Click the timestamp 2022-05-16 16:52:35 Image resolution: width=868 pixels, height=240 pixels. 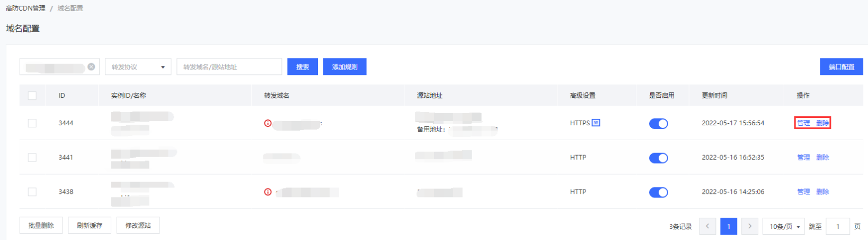tap(733, 158)
